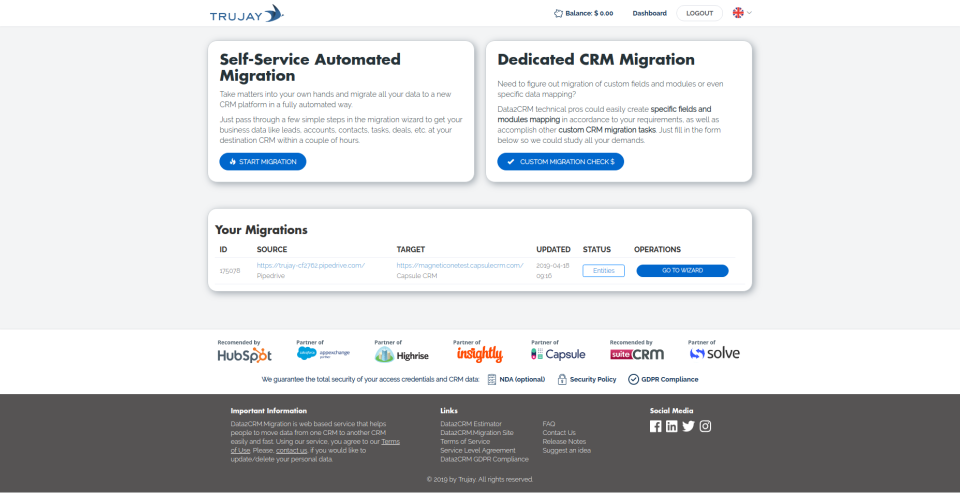
Task: Open the Security Policy link
Action: (593, 380)
